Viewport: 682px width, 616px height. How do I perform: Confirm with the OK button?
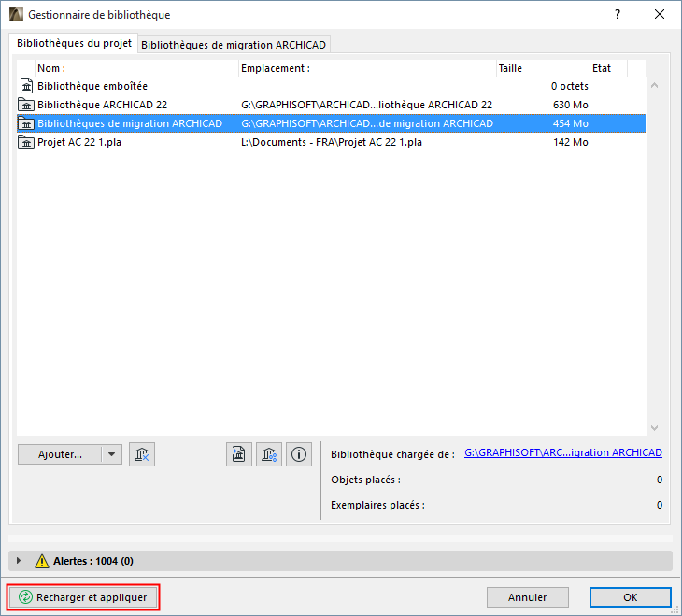coord(631,597)
